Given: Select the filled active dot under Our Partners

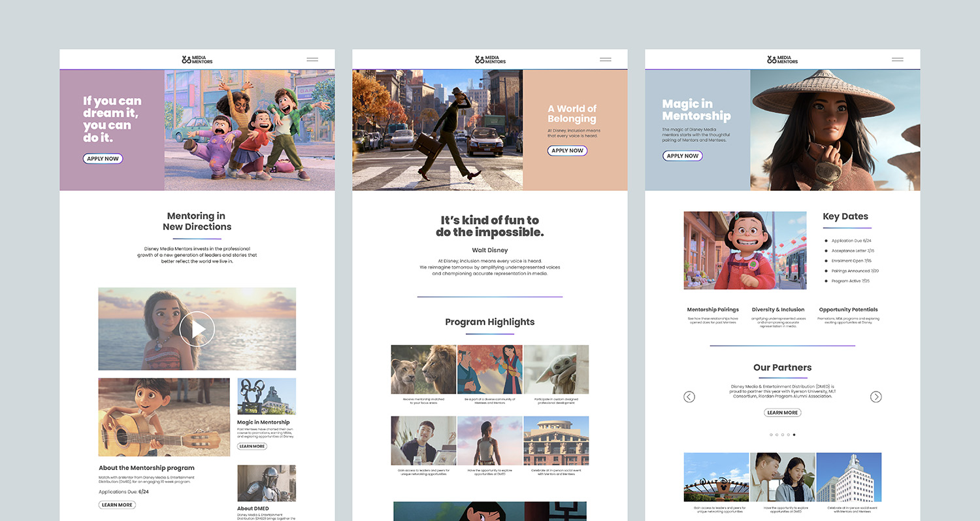Looking at the screenshot, I should tap(794, 435).
